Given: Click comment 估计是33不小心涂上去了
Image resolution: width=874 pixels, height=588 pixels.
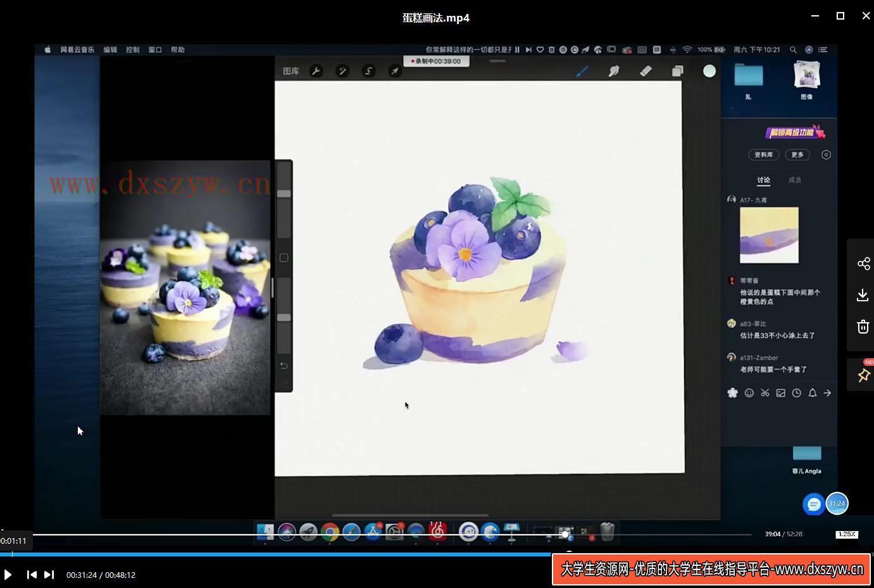Looking at the screenshot, I should coord(778,335).
